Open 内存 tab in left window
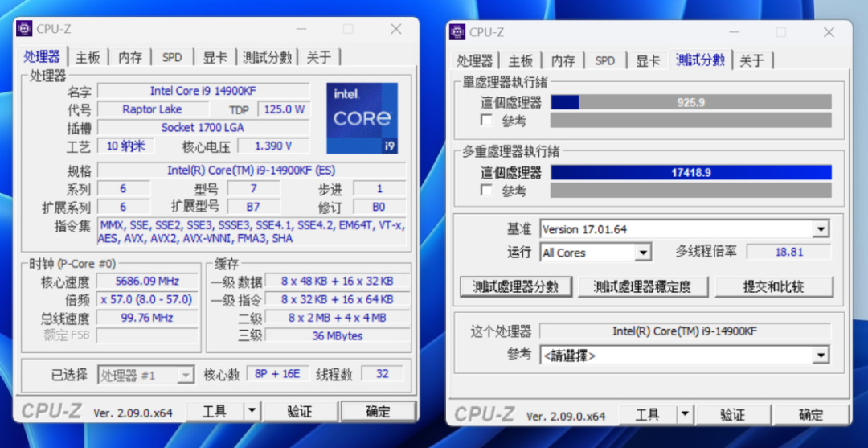Viewport: 868px width, 448px height. coord(130,57)
